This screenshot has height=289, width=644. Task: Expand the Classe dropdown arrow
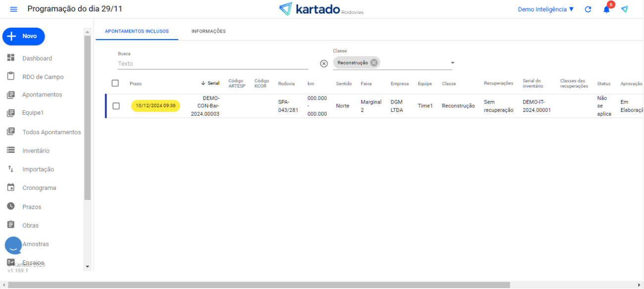tap(452, 63)
